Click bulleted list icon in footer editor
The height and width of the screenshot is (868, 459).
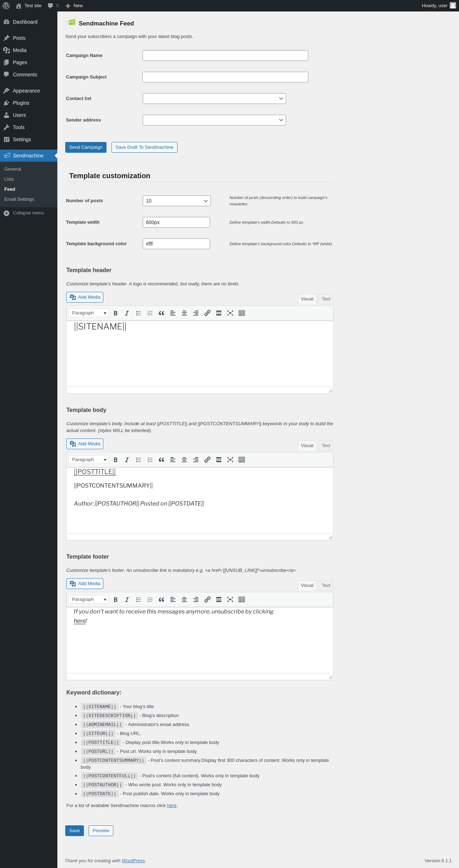point(138,599)
